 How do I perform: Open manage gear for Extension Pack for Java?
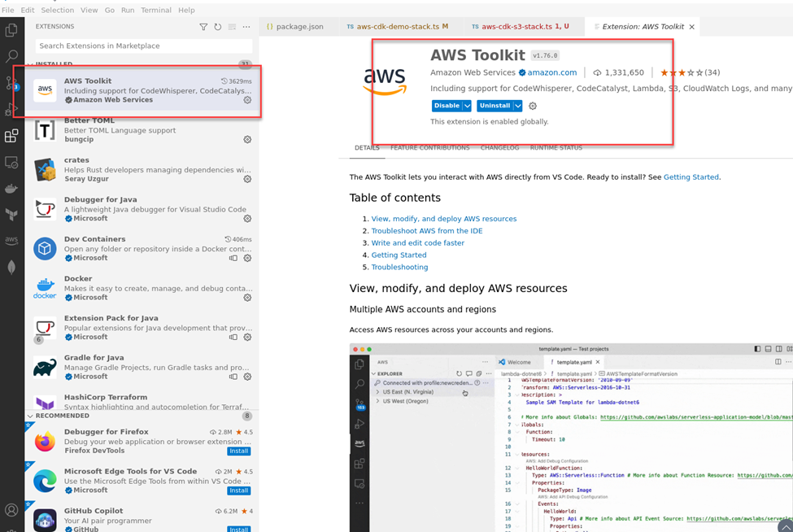pyautogui.click(x=247, y=337)
